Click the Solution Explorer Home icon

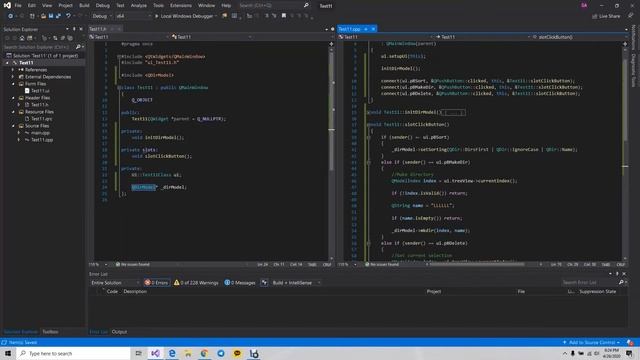coord(22,38)
